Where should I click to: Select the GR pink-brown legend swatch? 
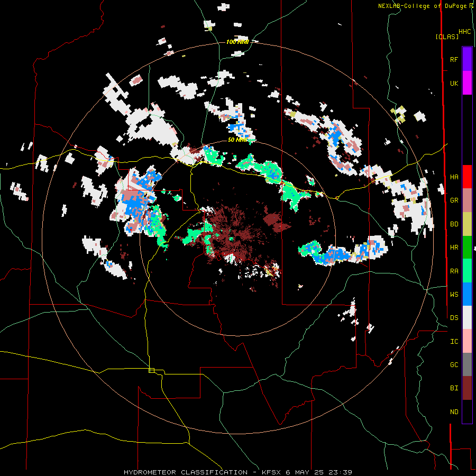(467, 200)
